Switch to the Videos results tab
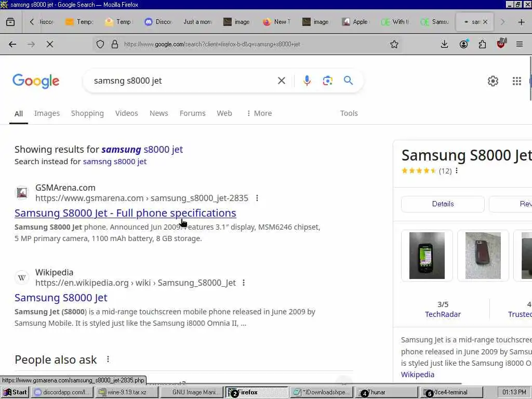This screenshot has height=399, width=532. click(x=127, y=113)
